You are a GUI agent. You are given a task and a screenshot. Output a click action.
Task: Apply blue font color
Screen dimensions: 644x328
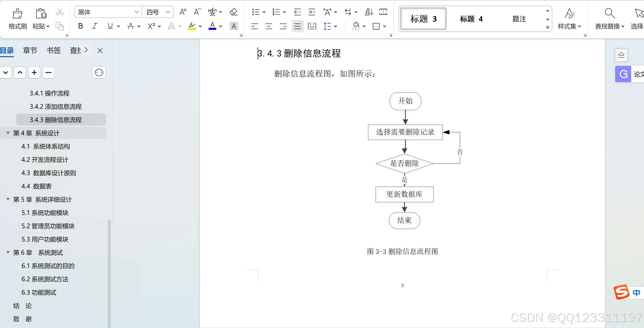[212, 26]
